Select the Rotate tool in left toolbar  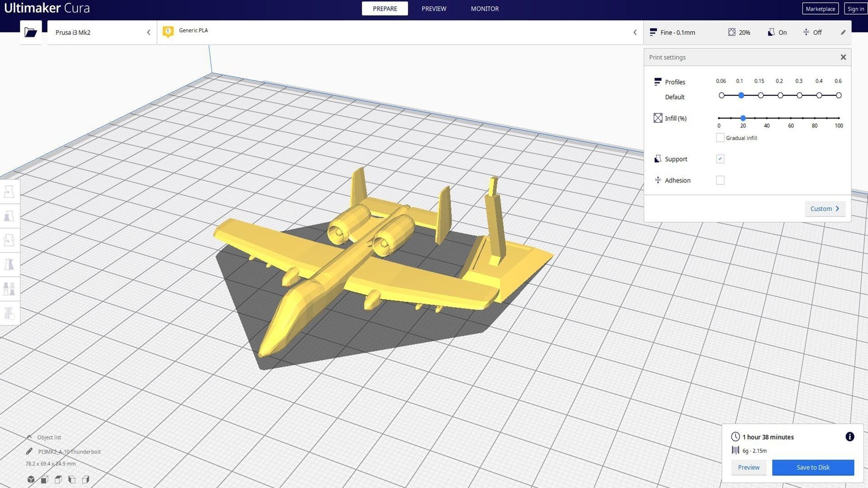coord(9,240)
